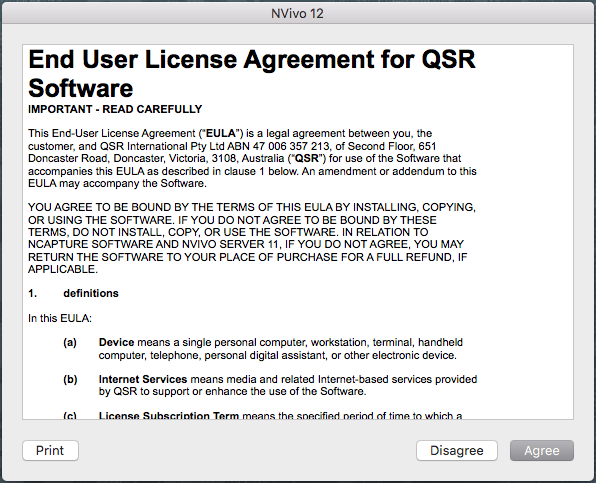
Task: Select the 'IMPORTANT - READ CAREFULLY' subheading
Action: [115, 109]
